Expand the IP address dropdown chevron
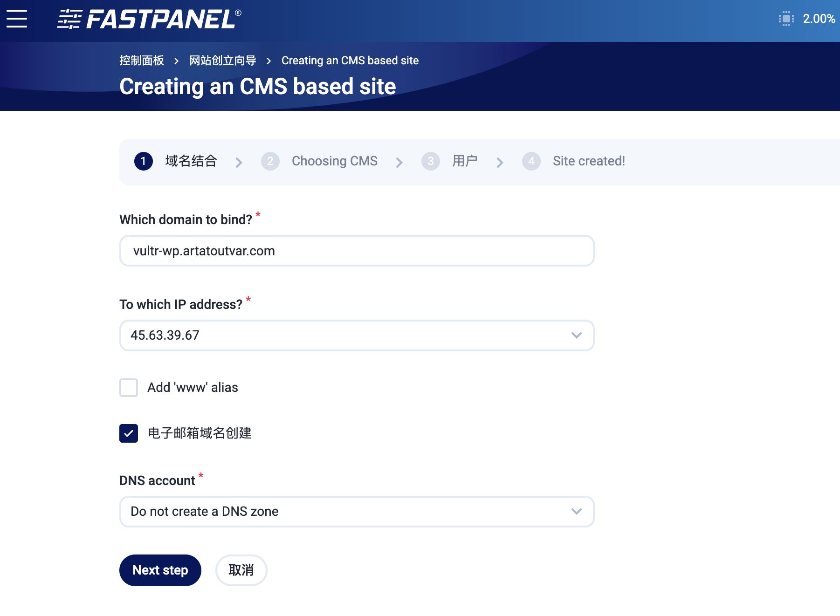The width and height of the screenshot is (840, 616). pyautogui.click(x=576, y=335)
